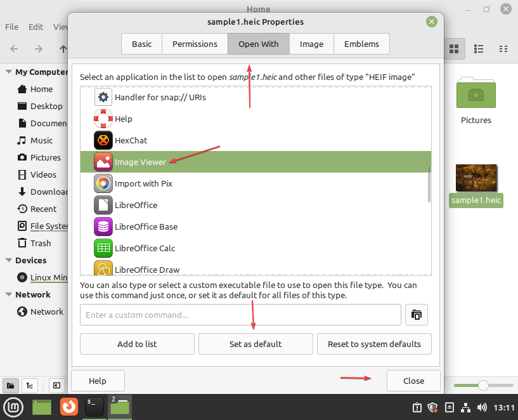The height and width of the screenshot is (420, 518).
Task: Switch to the Permissions tab
Action: (194, 44)
